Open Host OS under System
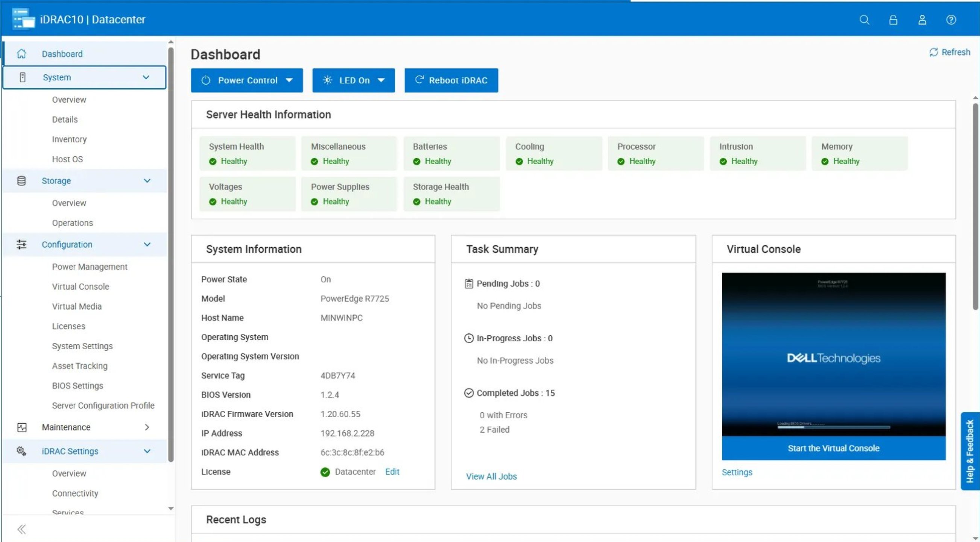 pyautogui.click(x=67, y=159)
